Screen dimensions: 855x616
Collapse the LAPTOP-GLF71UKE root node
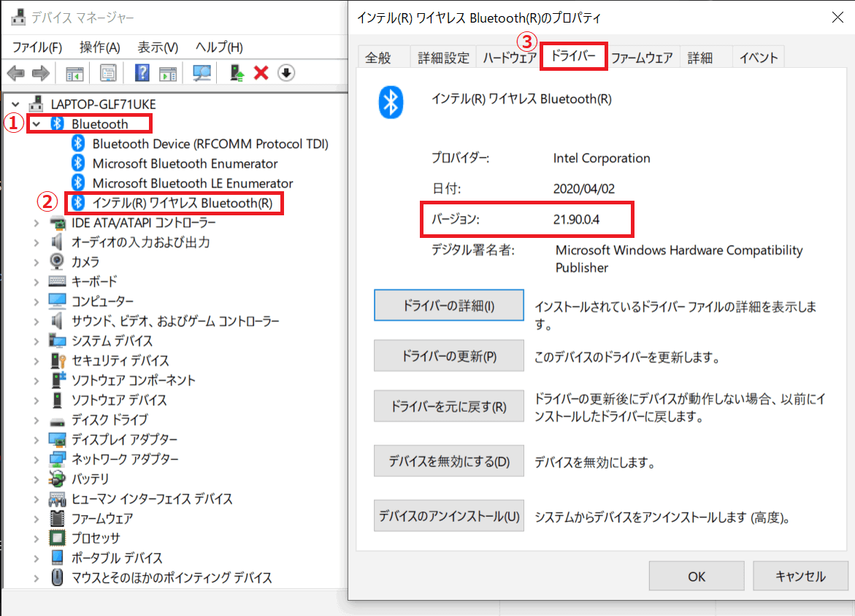(x=16, y=104)
